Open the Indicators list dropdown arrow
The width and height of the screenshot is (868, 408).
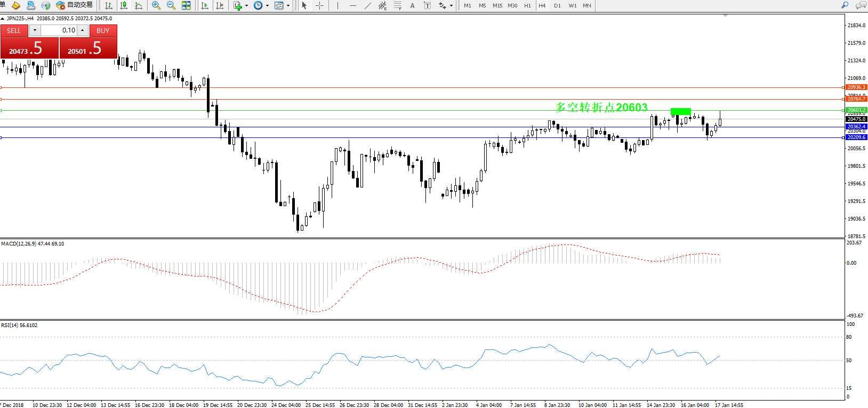(x=246, y=6)
